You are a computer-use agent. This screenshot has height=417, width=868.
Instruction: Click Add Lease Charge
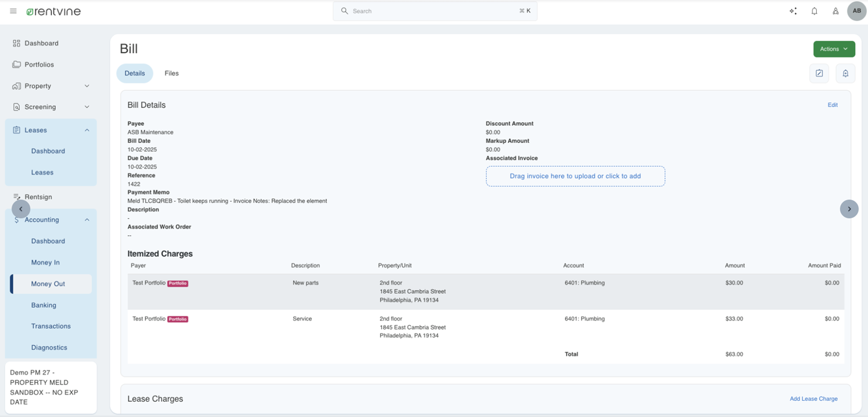coord(813,398)
